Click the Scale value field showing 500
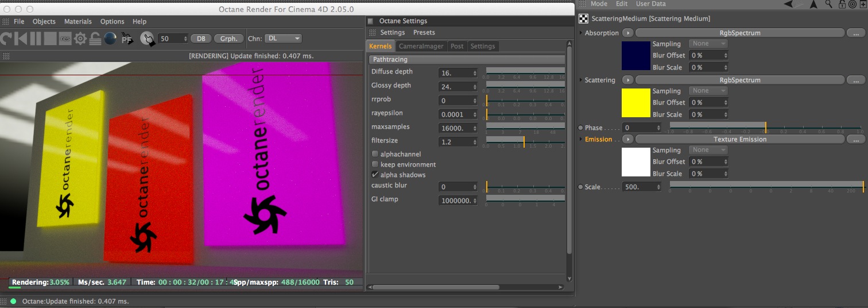The width and height of the screenshot is (868, 308). 642,187
